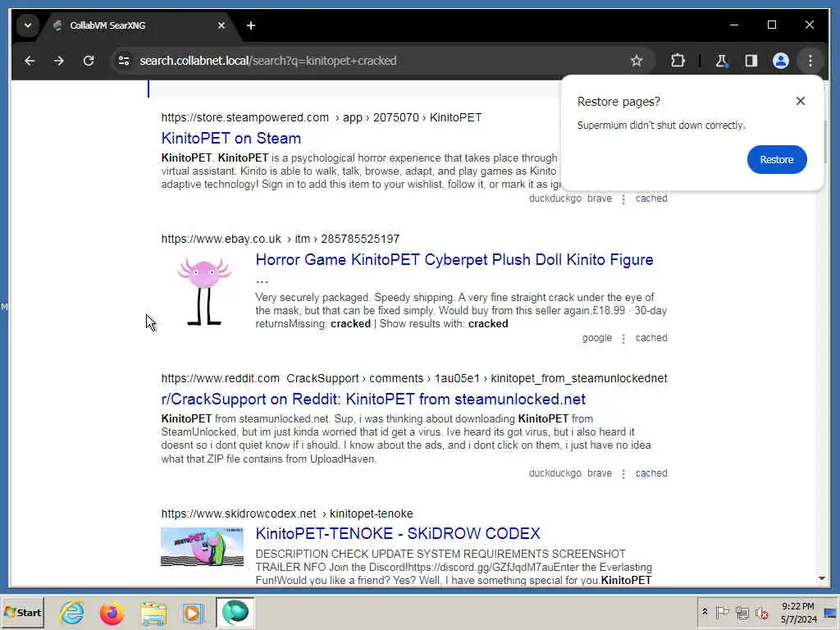840x630 pixels.
Task: Open the network tray icon
Action: [742, 612]
